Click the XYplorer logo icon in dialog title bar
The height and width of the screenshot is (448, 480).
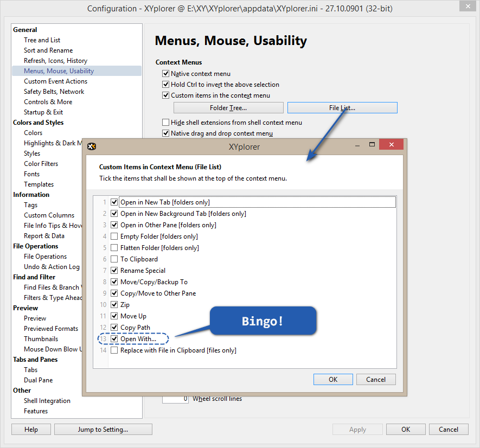92,146
